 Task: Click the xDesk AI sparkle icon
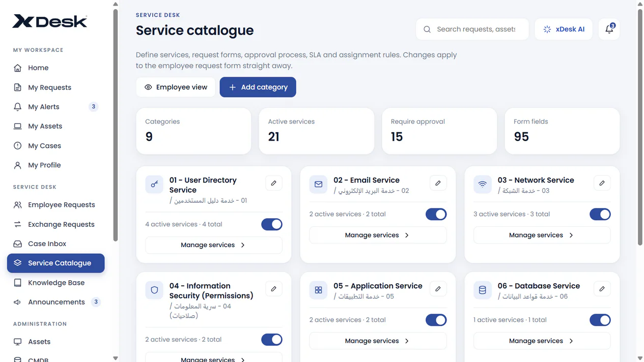(x=547, y=29)
